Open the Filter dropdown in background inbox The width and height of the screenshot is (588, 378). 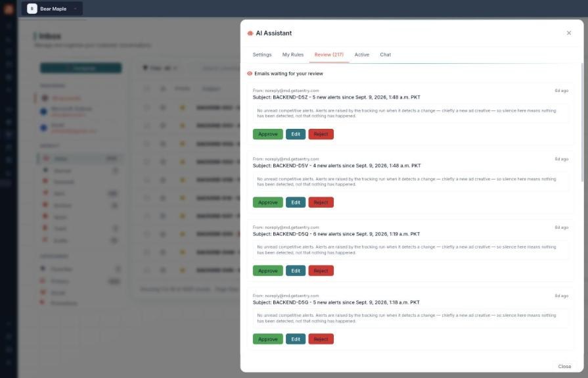pos(160,68)
